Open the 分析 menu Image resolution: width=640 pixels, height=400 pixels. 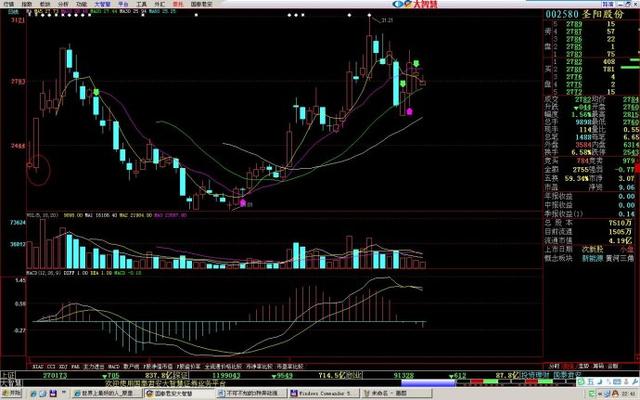click(63, 4)
